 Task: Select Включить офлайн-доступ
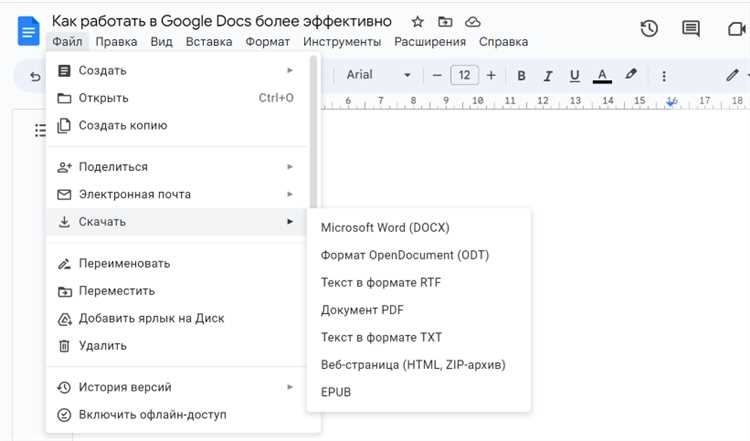click(x=176, y=415)
